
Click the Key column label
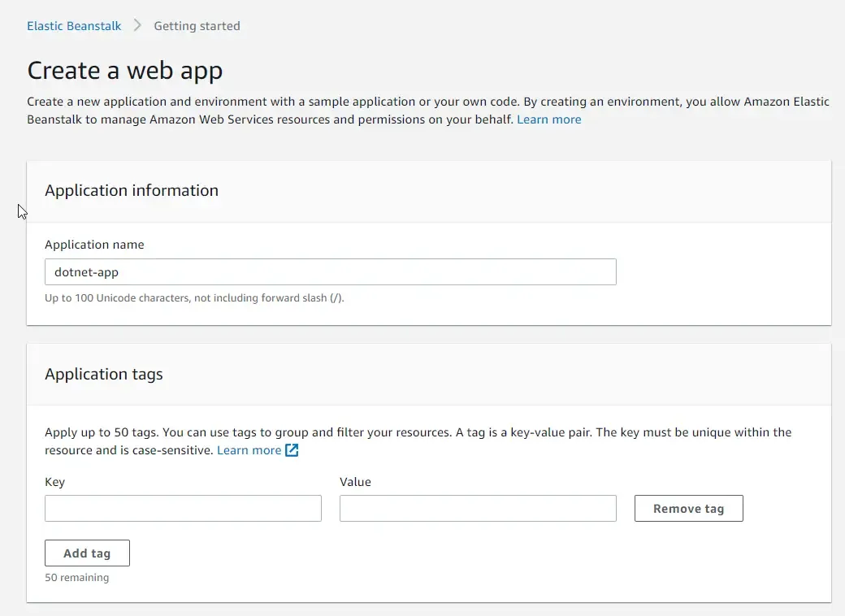[x=54, y=482]
